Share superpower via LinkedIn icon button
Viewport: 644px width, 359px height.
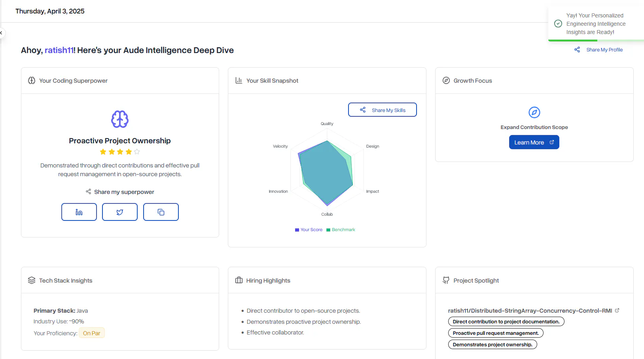coord(79,212)
